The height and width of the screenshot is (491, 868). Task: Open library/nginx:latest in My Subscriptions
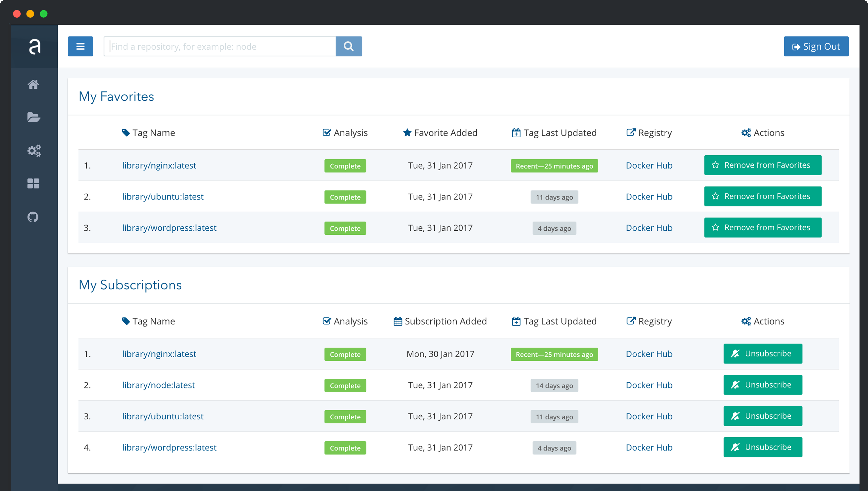tap(159, 354)
